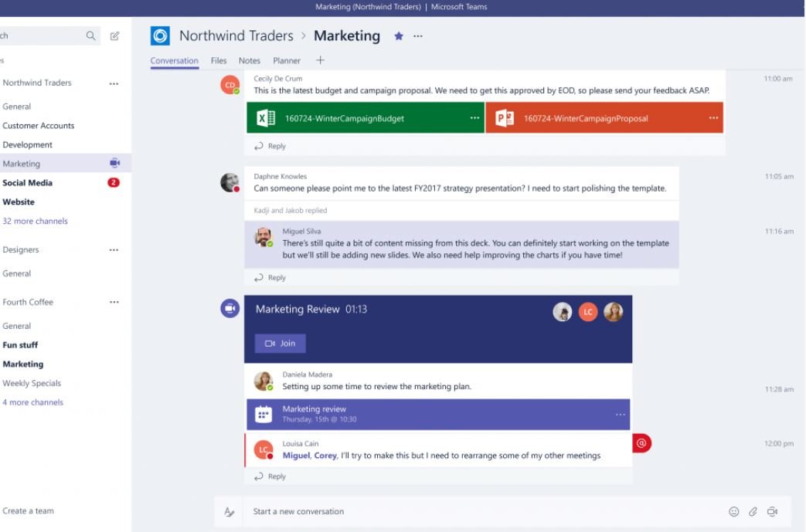Image resolution: width=806 pixels, height=532 pixels.
Task: Open the 160724-WinterCampaignBudget Excel file
Action: coord(366,118)
